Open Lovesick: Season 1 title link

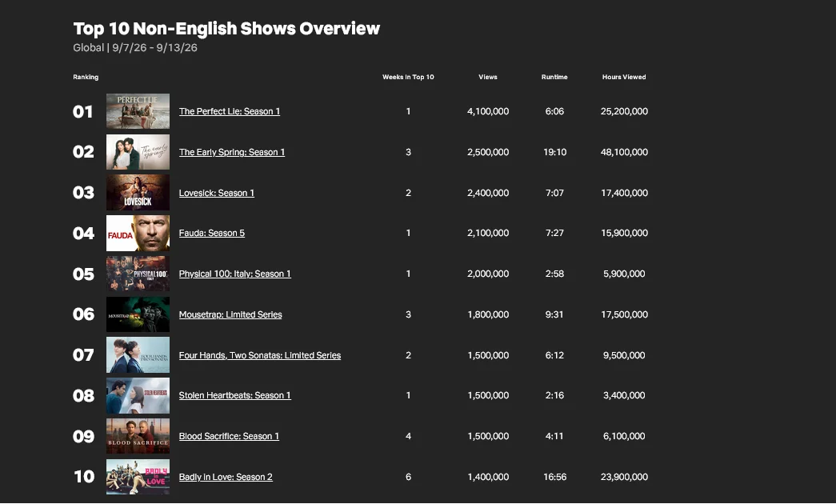(217, 193)
